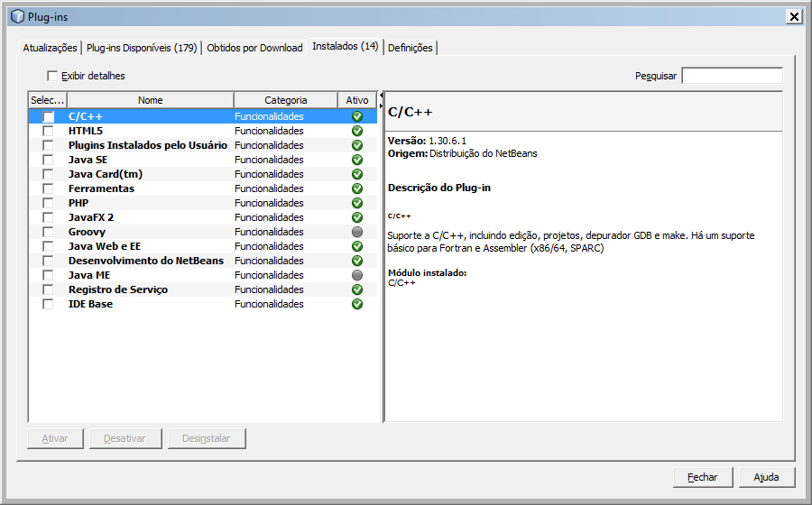Screen dimensions: 812x505
Task: Tick the checkbox for C/C++ plugin
Action: click(48, 116)
